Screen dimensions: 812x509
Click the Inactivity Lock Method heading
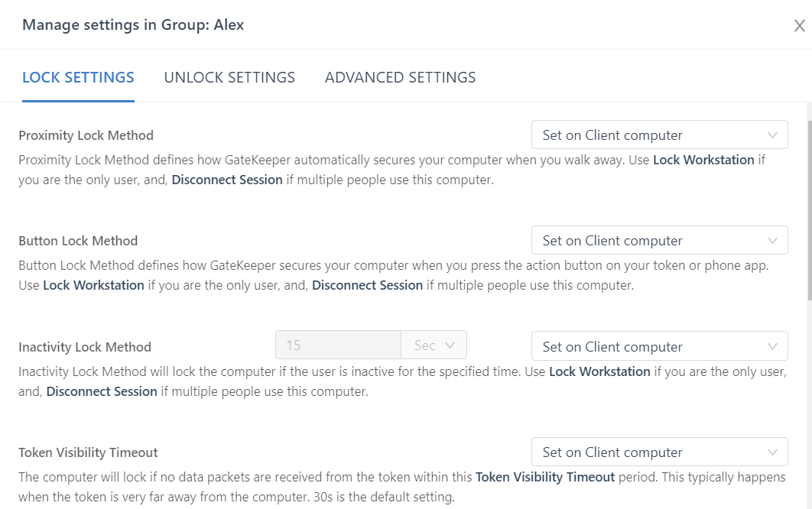(x=85, y=347)
